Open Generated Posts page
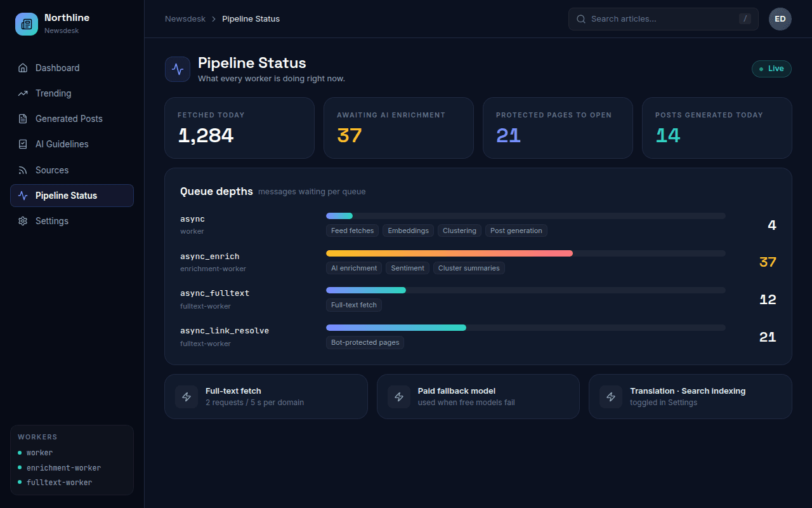This screenshot has width=812, height=508. point(72,119)
